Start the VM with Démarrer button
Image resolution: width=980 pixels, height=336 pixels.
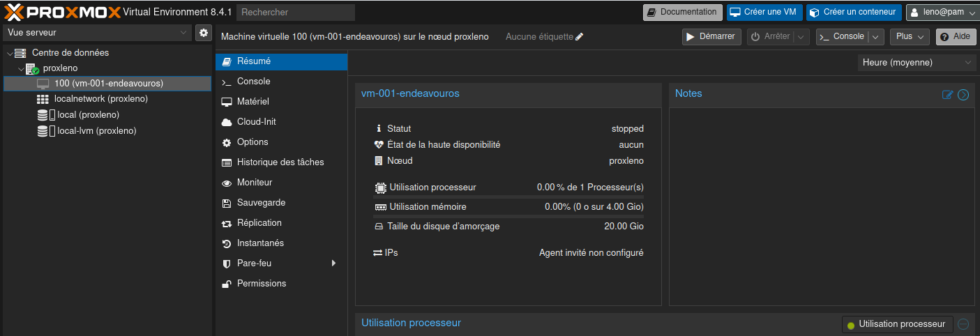(x=711, y=37)
